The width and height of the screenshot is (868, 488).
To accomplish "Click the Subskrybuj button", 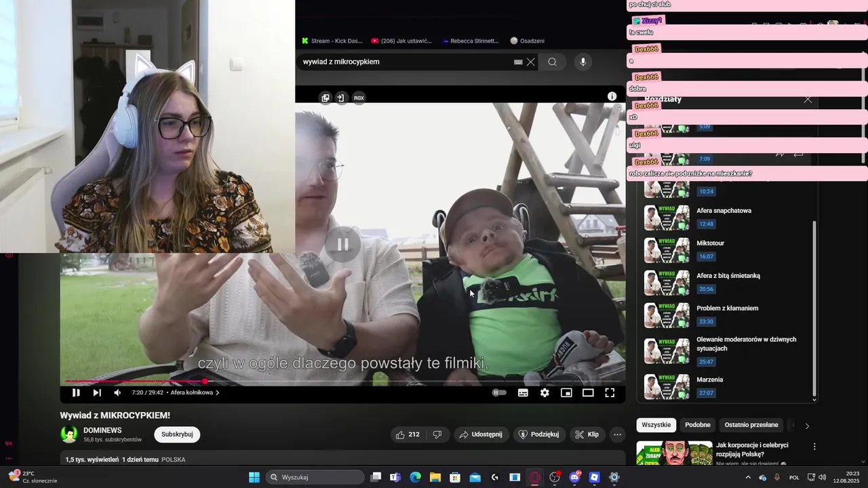I will click(177, 434).
